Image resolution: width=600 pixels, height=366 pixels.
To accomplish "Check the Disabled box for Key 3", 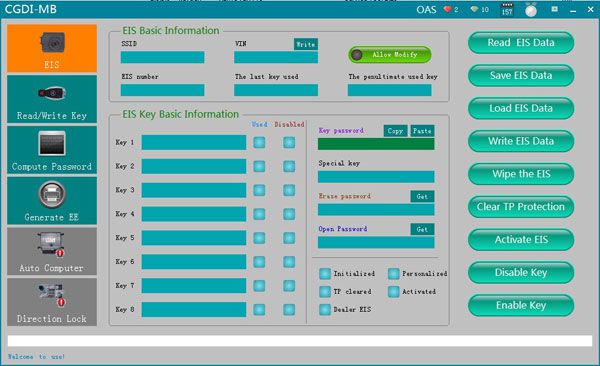I will point(289,190).
